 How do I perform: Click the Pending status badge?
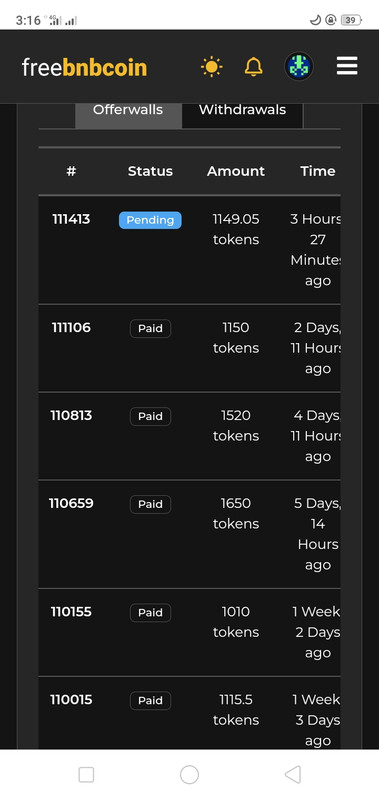point(150,220)
